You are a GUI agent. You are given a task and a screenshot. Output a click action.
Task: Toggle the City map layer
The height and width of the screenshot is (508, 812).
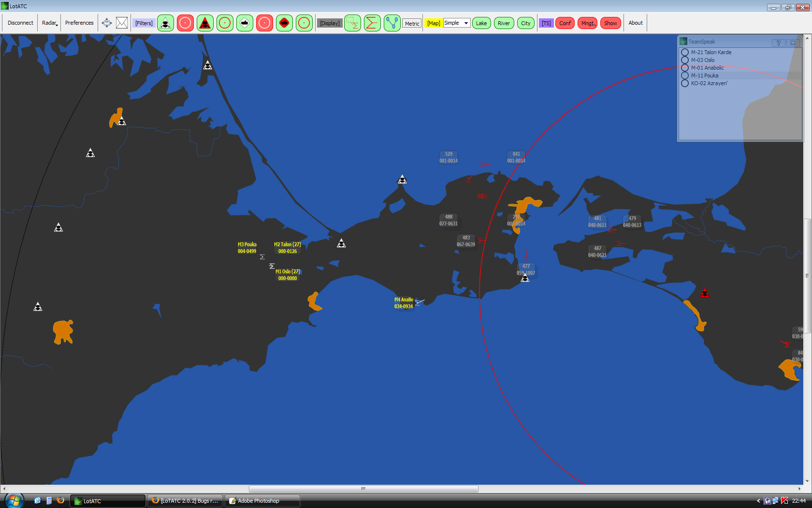pyautogui.click(x=525, y=23)
